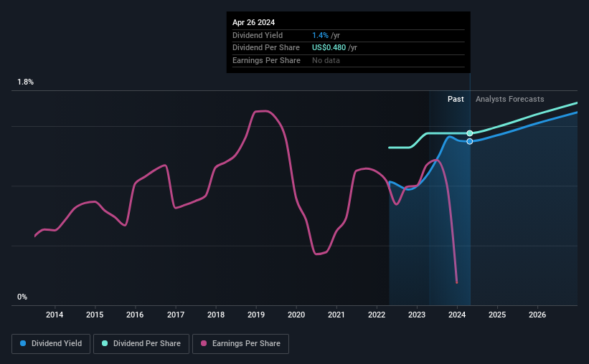Click the pink Earnings Per Share legend dot
This screenshot has height=364, width=589.
(204, 343)
